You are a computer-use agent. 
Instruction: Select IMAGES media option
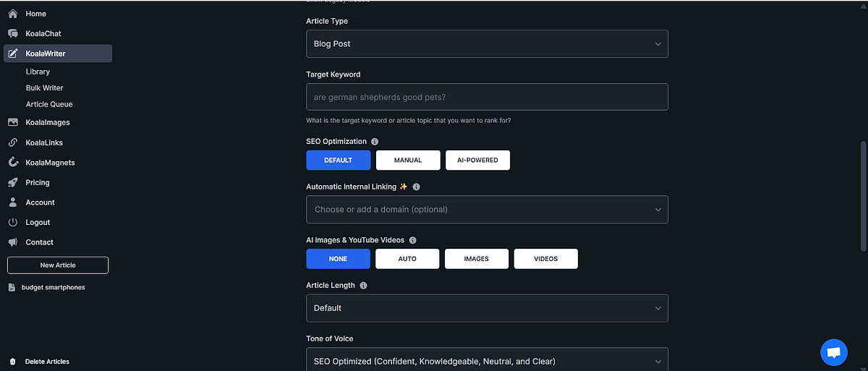(477, 259)
